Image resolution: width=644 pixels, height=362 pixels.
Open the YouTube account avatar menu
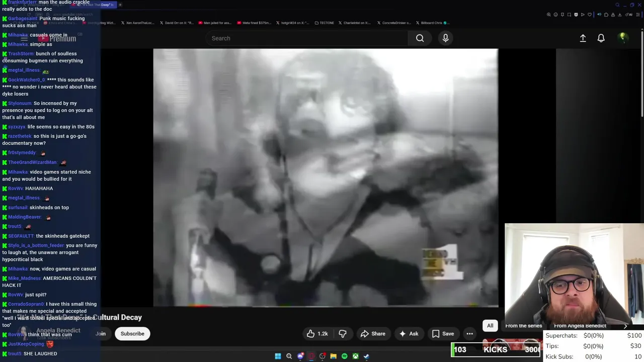click(x=622, y=38)
